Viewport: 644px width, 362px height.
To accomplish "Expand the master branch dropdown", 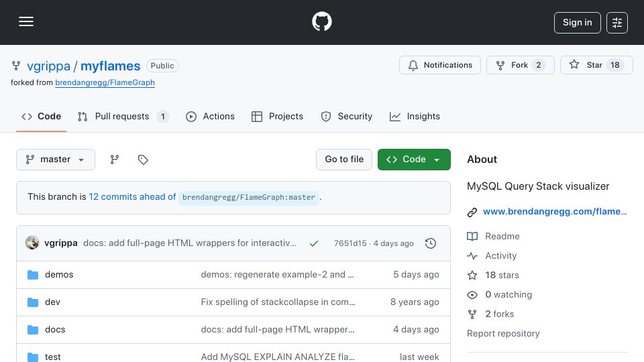I will [x=56, y=160].
